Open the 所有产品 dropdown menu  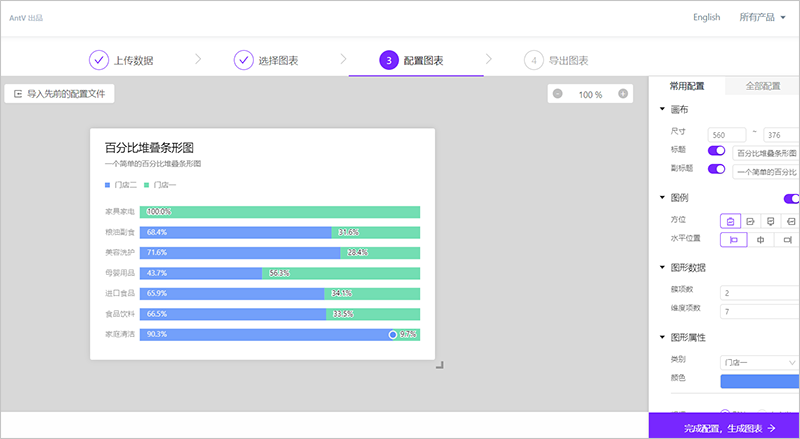[x=762, y=17]
